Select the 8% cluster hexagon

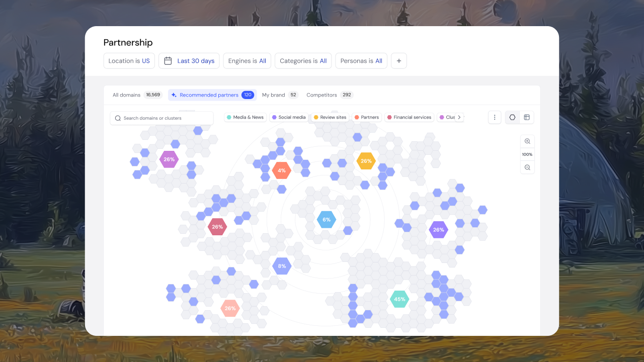282,266
